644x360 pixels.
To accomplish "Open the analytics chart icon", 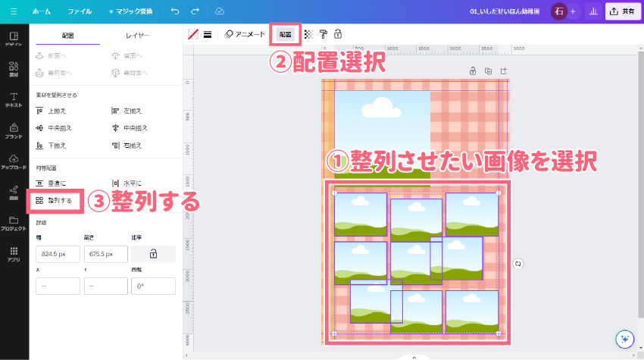I will click(x=593, y=11).
